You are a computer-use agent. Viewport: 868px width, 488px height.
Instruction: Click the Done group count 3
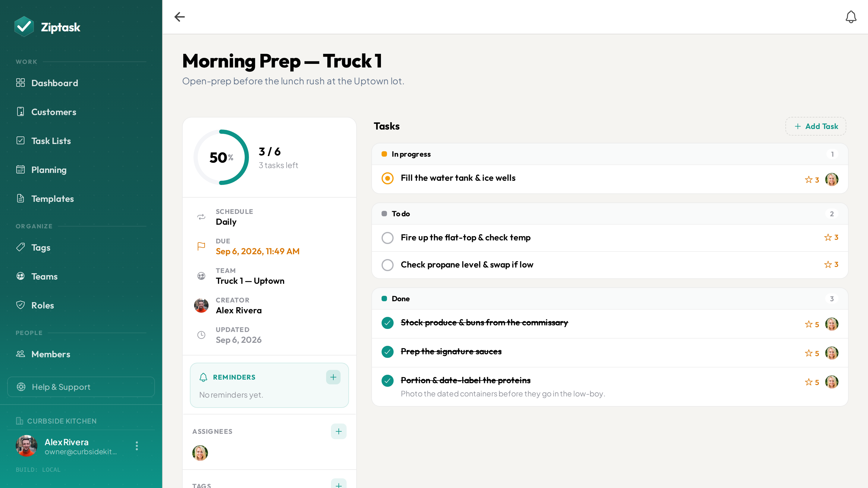coord(832,299)
